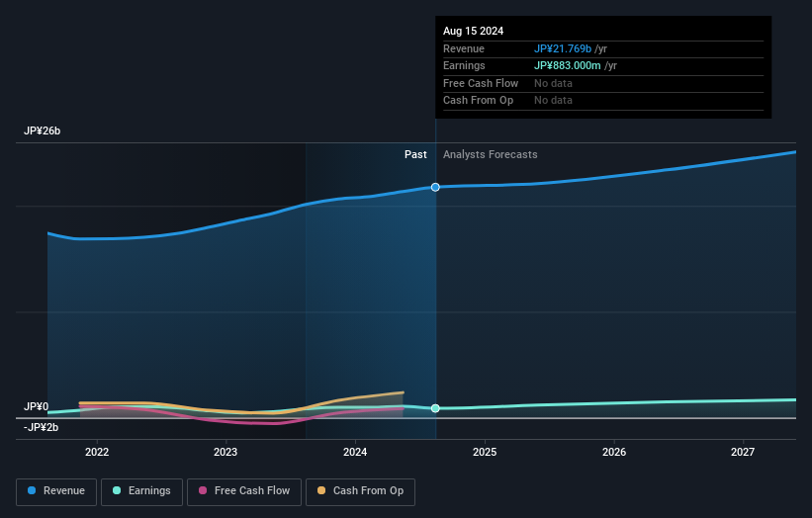Click the 2027 x-axis label
Image resolution: width=812 pixels, height=518 pixels.
[x=743, y=452]
